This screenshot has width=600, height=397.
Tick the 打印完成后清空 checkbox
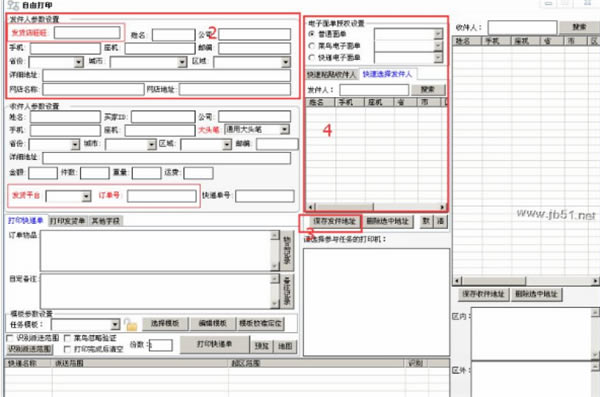67,349
